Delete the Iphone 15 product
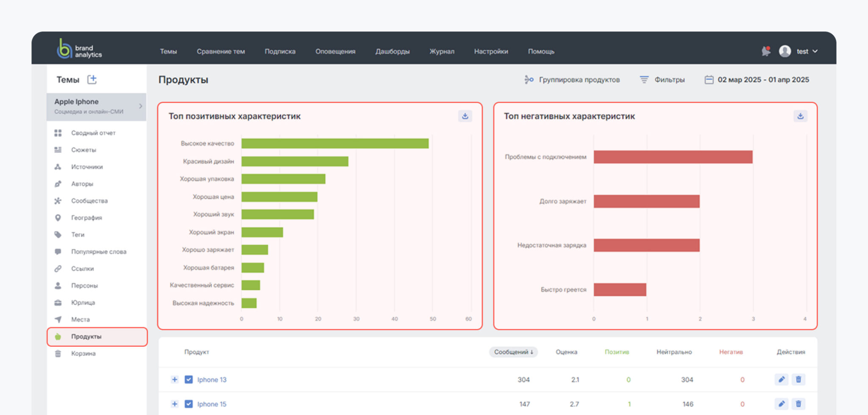The height and width of the screenshot is (415, 868). [798, 404]
